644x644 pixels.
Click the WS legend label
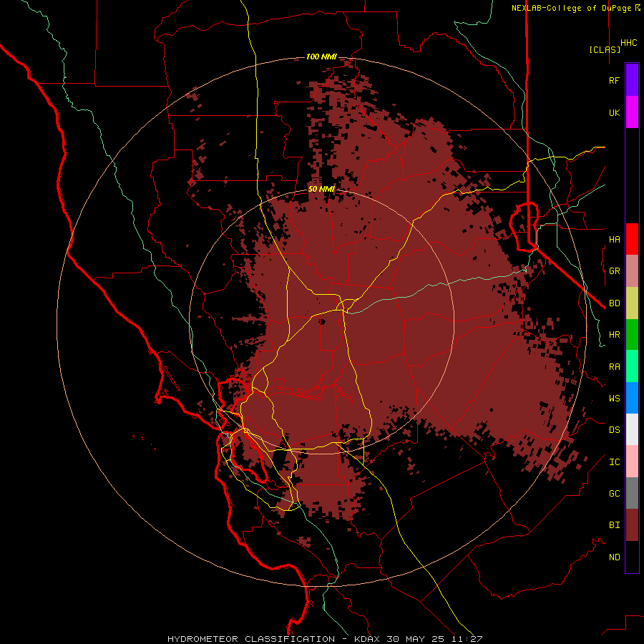[615, 399]
